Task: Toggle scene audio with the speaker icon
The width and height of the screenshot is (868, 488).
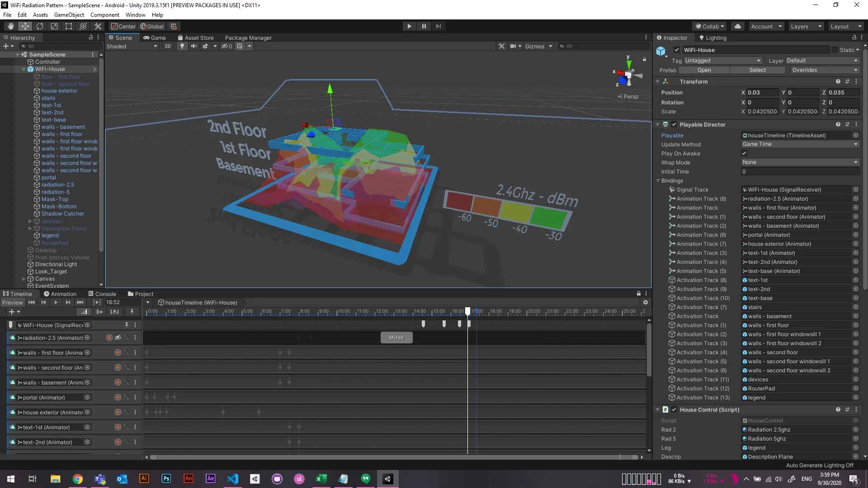Action: [194, 46]
